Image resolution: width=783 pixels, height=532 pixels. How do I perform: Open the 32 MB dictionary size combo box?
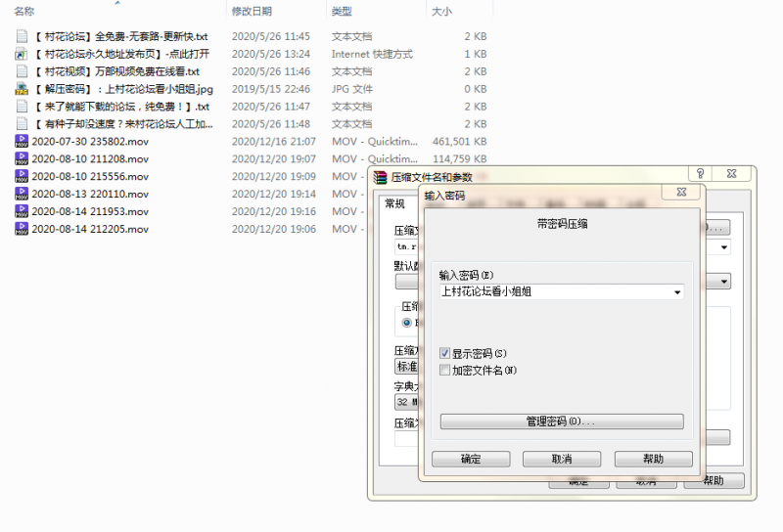point(407,402)
